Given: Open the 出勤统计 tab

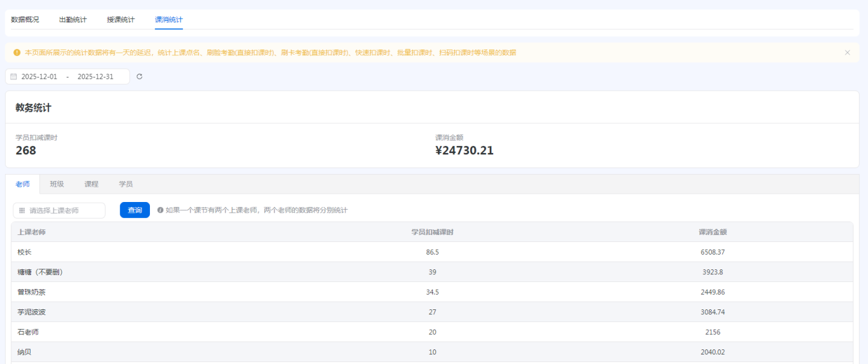Looking at the screenshot, I should click(72, 20).
